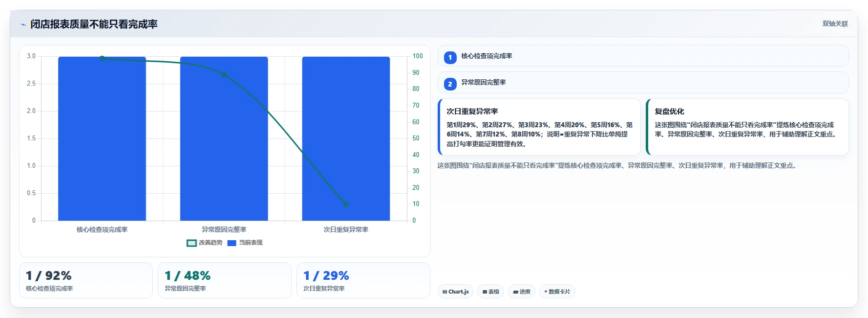The height and width of the screenshot is (318, 868).
Task: Click the 进度 chip icon
Action: [516, 292]
